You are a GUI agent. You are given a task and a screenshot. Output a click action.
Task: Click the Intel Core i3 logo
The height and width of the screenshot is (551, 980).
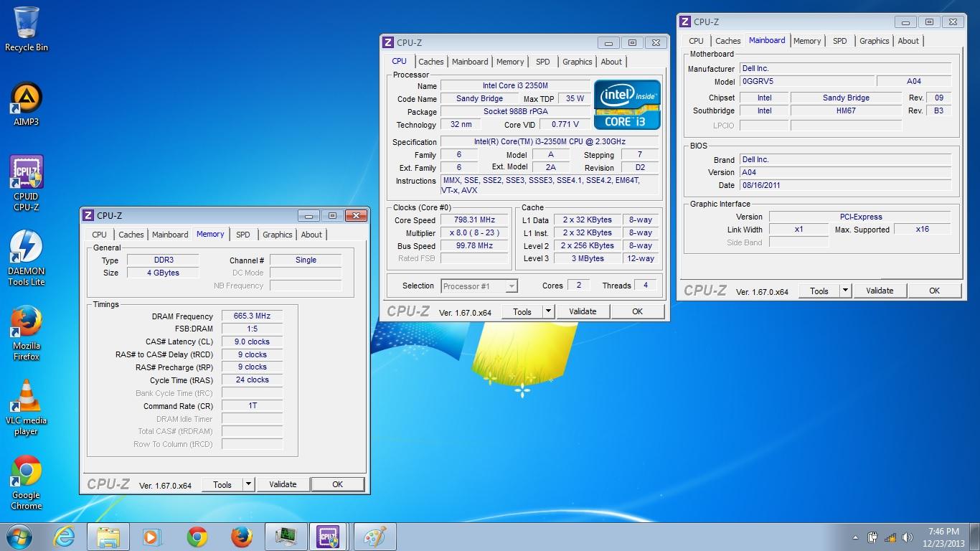pos(627,105)
